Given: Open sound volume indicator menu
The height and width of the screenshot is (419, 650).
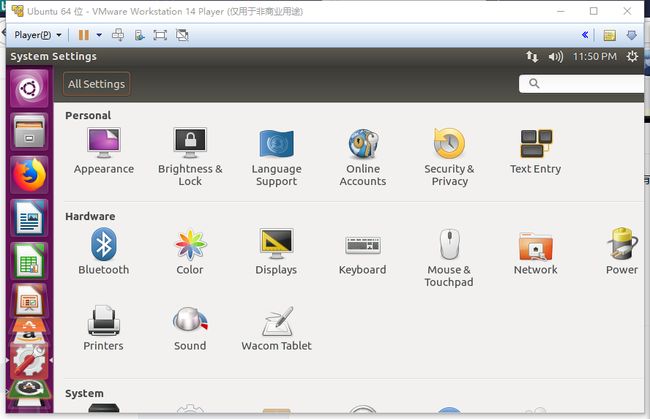Looking at the screenshot, I should coord(555,56).
